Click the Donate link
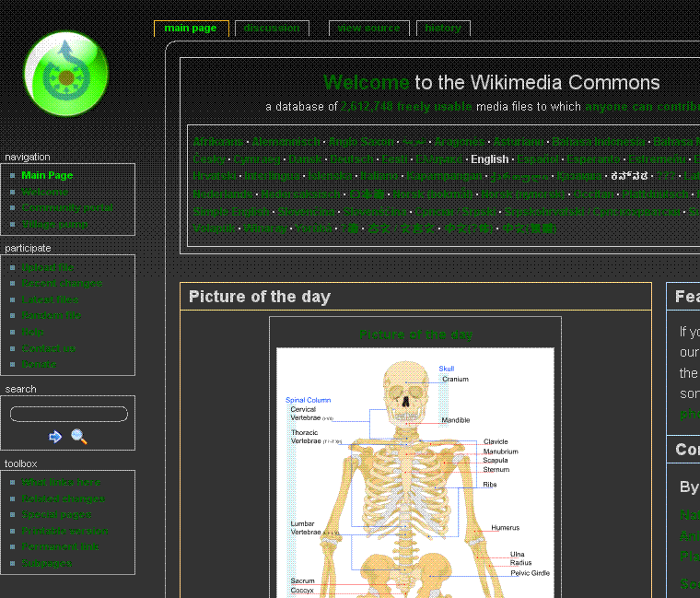The image size is (700, 598). point(39,365)
